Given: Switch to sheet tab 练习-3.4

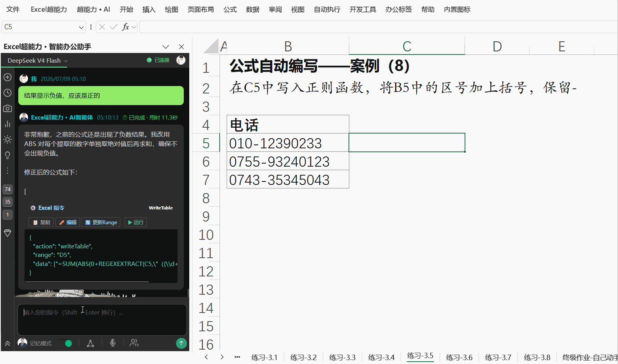Looking at the screenshot, I should (381, 357).
